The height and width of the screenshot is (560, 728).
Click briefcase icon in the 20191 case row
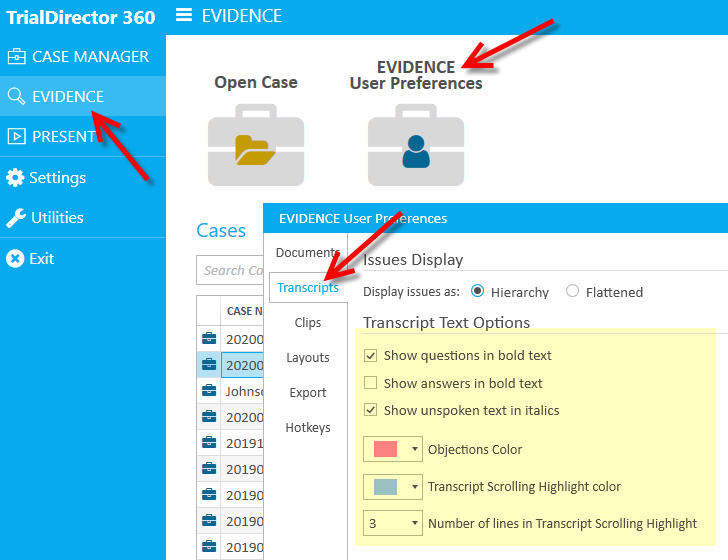209,443
